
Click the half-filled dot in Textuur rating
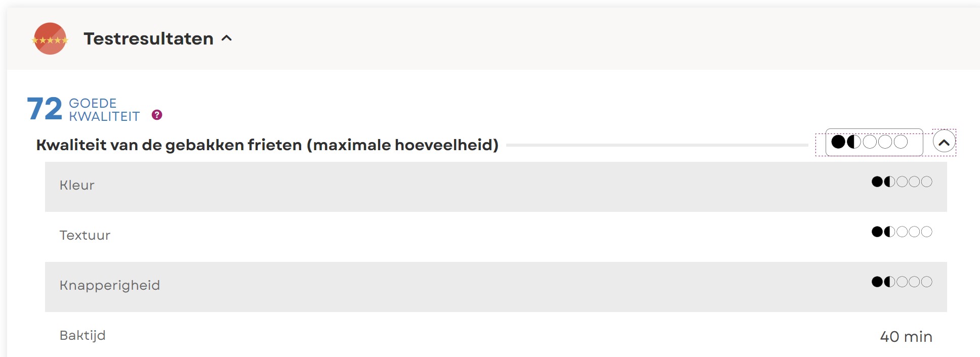tap(889, 232)
